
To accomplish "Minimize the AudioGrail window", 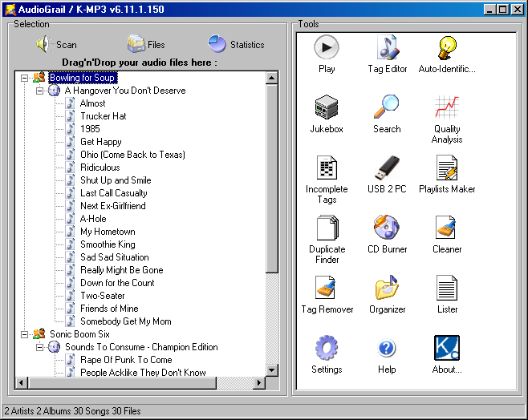I will point(490,9).
